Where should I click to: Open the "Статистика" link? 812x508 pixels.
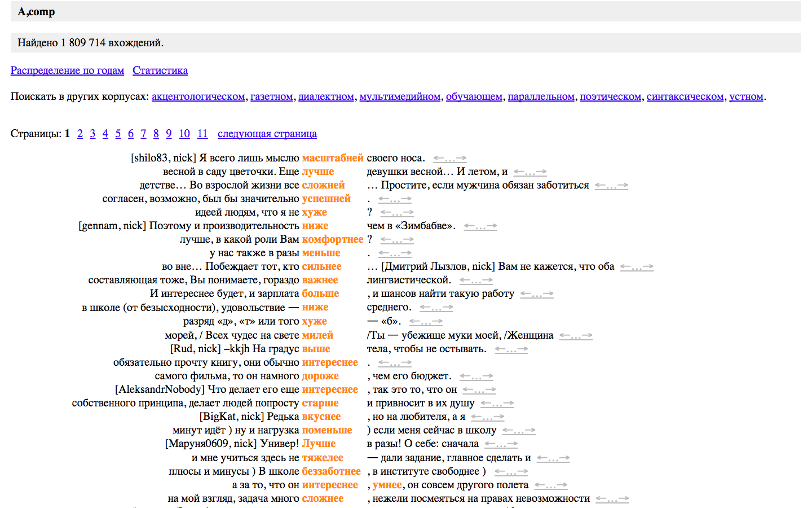point(160,71)
